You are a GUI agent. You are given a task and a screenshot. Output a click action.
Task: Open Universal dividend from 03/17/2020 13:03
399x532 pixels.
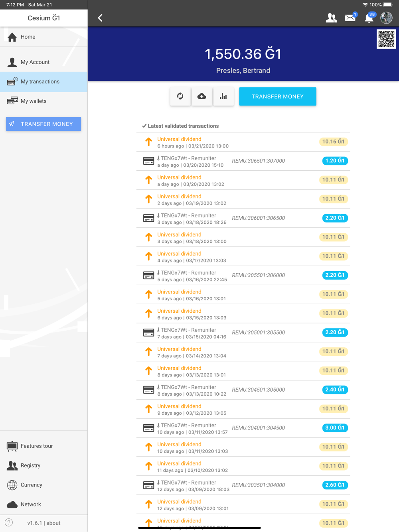243,256
